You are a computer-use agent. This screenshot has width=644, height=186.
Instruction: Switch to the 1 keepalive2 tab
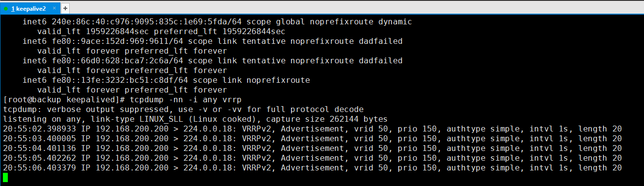point(29,8)
